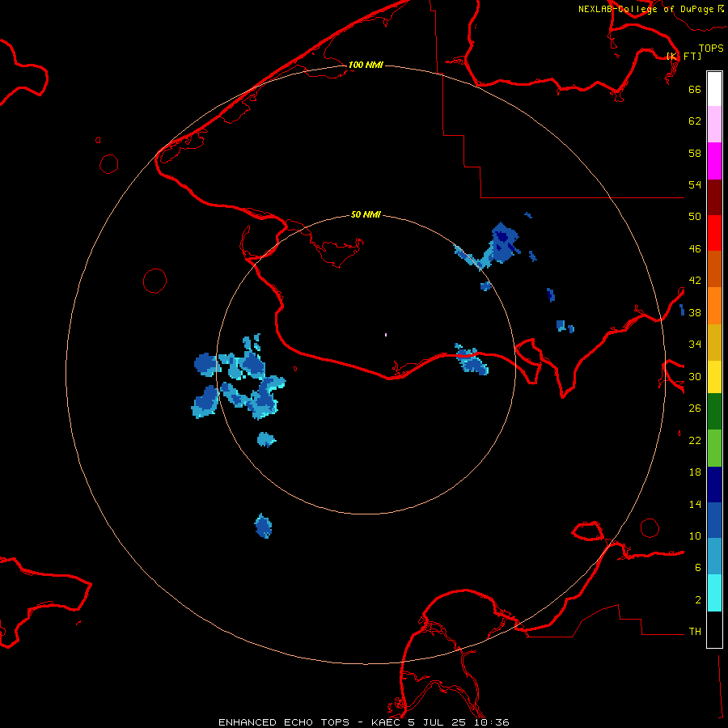Click the 50 label on the legend
Image resolution: width=728 pixels, height=728 pixels.
[x=695, y=217]
